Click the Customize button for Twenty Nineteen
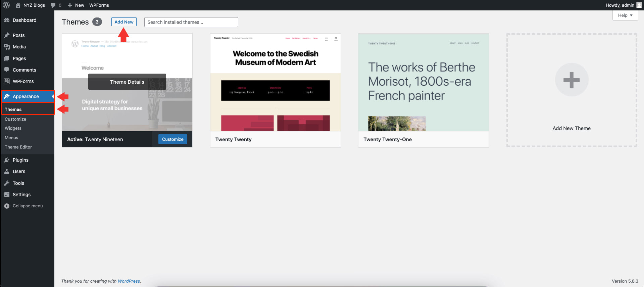The image size is (644, 287). [x=173, y=139]
